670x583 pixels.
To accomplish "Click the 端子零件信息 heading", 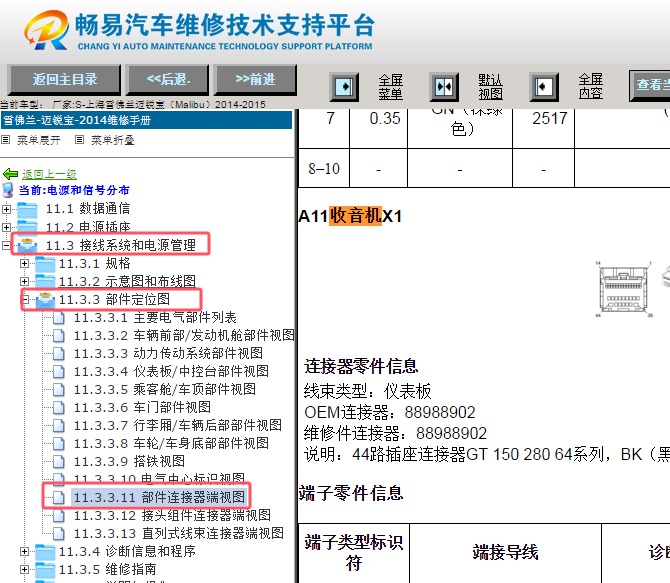I will point(351,493).
